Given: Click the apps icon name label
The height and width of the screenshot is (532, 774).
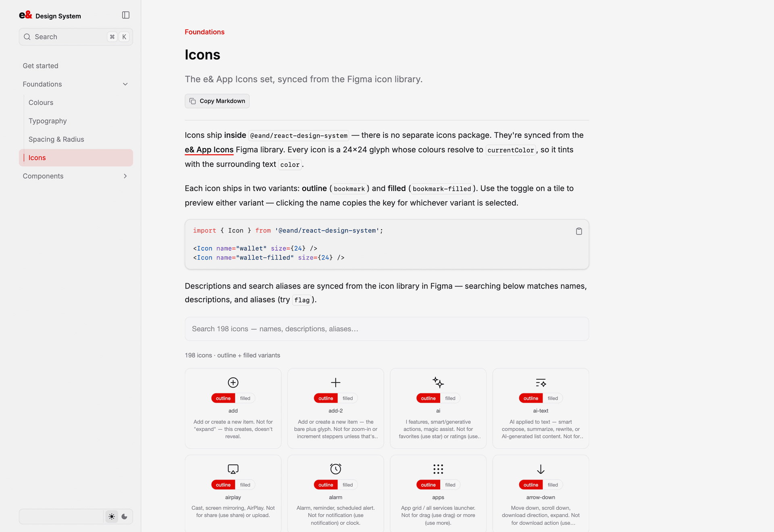Looking at the screenshot, I should click(438, 497).
